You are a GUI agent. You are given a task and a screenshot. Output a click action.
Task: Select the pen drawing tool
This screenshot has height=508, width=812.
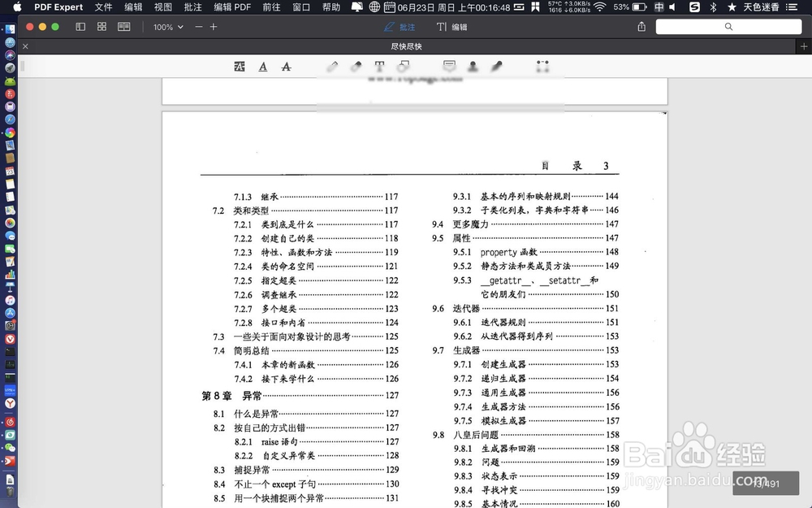(x=332, y=67)
